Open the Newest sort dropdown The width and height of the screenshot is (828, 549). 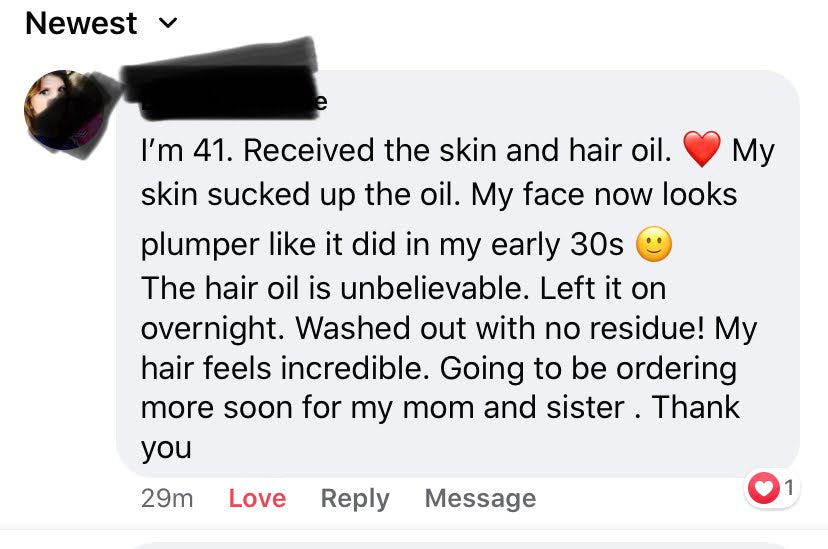click(x=101, y=23)
